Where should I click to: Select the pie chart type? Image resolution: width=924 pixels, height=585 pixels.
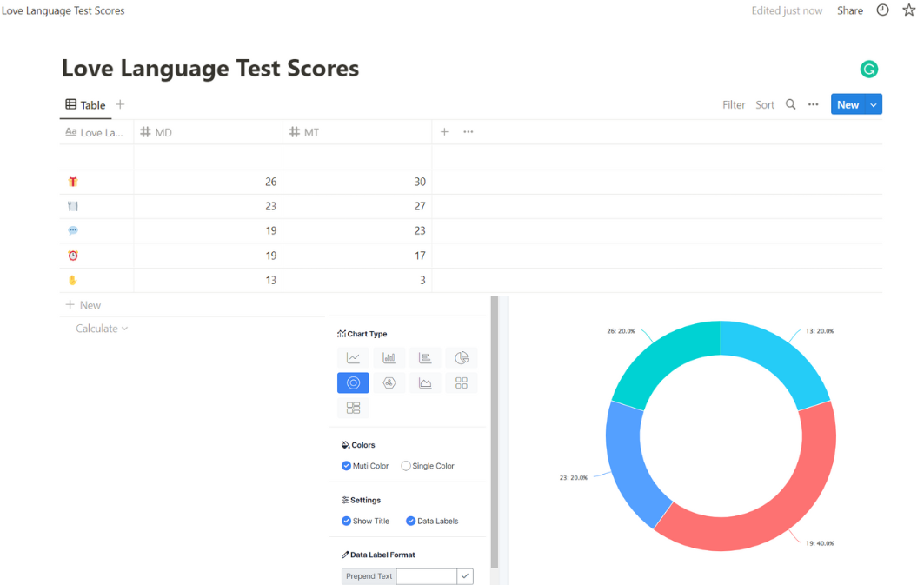coord(462,357)
